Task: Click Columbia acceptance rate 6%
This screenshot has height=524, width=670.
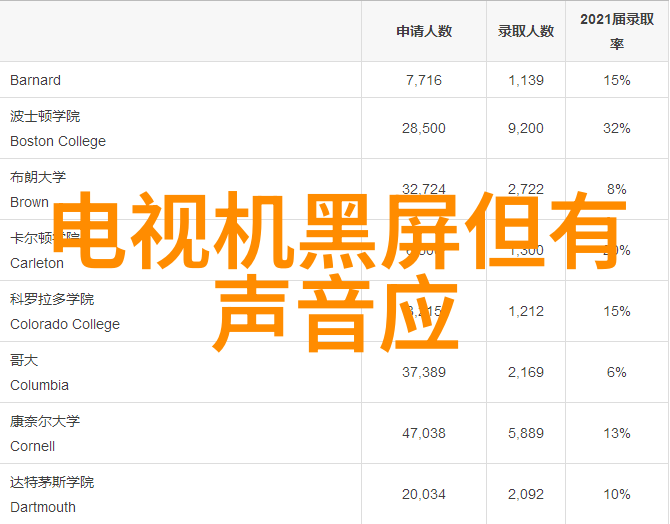Action: pyautogui.click(x=617, y=372)
